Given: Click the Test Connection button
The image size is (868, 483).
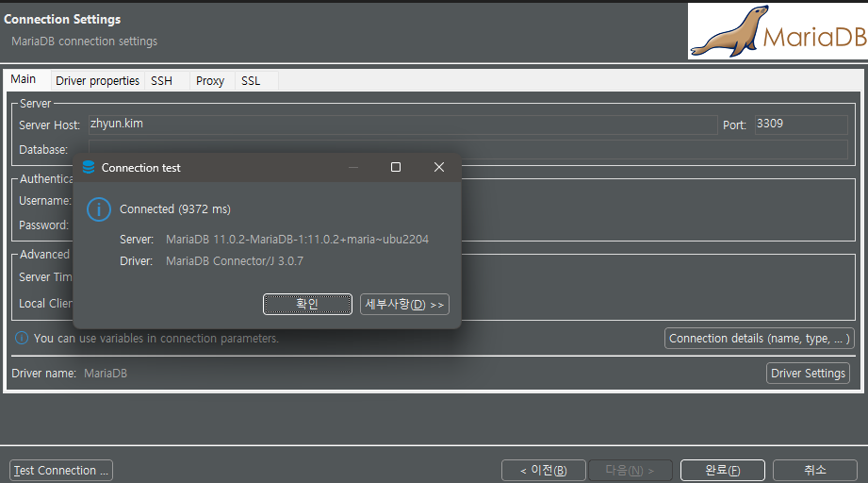Looking at the screenshot, I should 61,470.
